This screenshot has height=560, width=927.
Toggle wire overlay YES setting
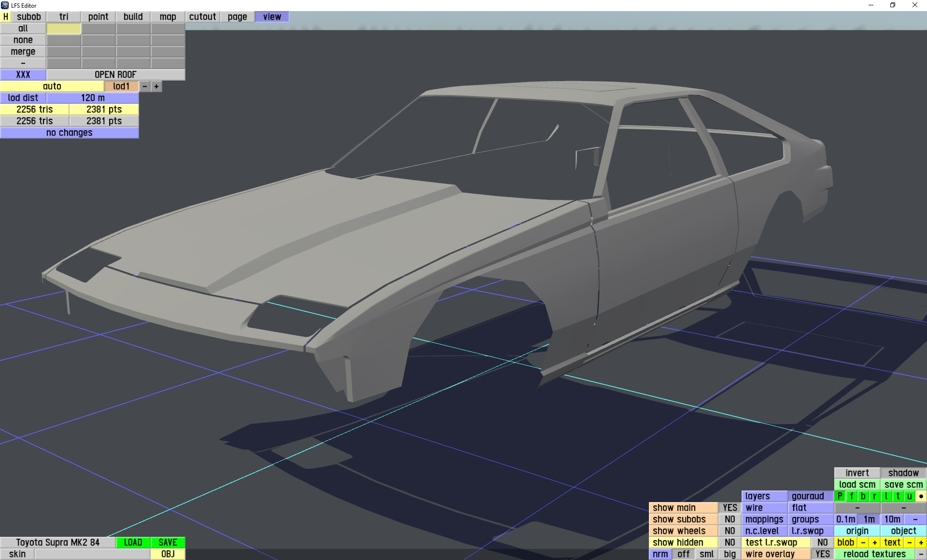point(822,554)
